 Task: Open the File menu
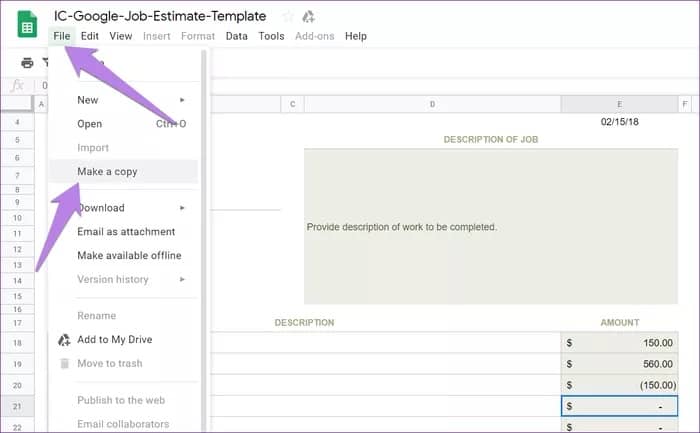point(62,36)
